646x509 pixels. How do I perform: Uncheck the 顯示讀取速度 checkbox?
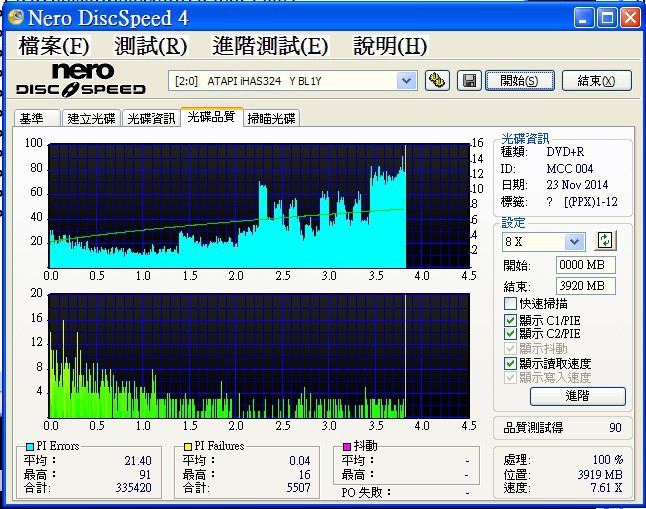[510, 363]
